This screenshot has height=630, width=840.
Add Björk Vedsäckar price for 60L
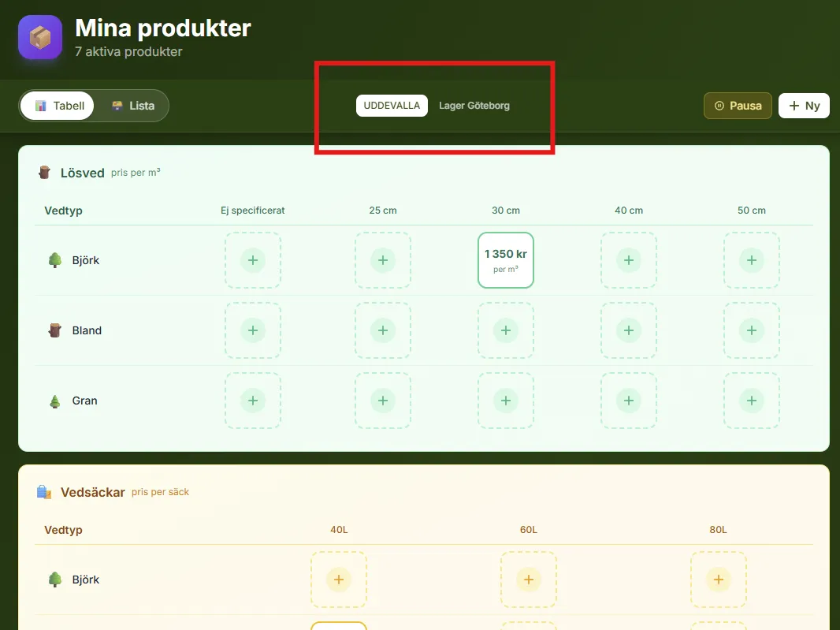tap(529, 580)
